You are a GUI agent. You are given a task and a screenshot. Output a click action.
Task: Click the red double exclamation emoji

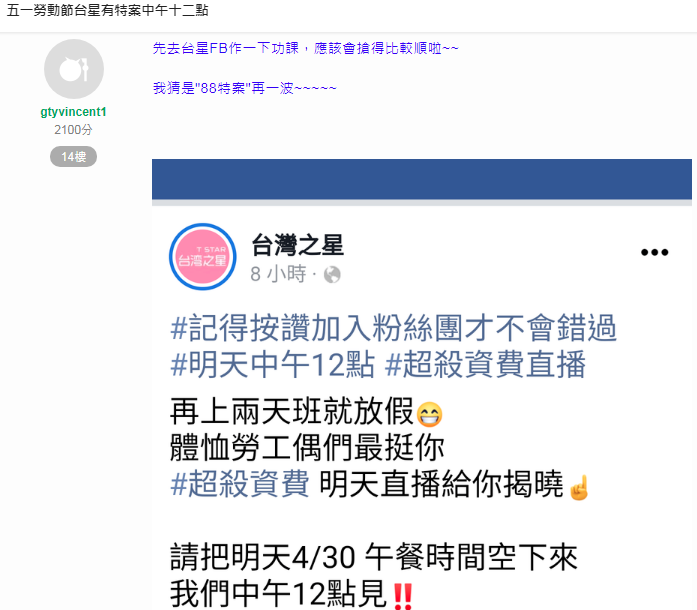click(404, 596)
